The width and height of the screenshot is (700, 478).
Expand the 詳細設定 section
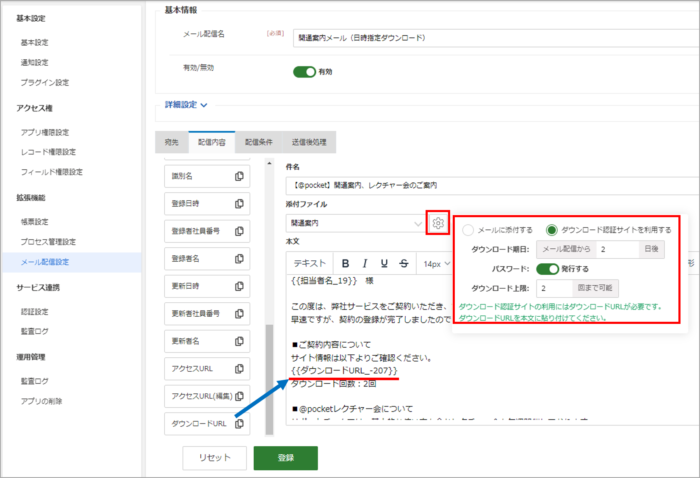click(x=186, y=105)
